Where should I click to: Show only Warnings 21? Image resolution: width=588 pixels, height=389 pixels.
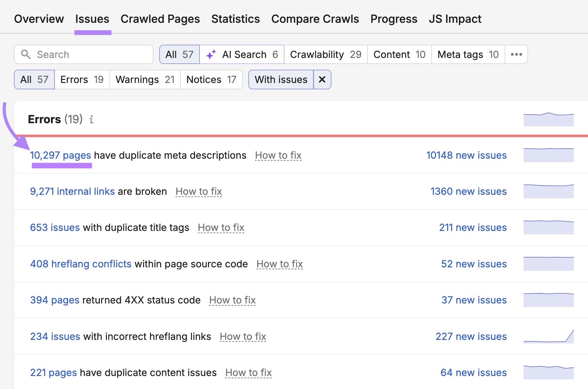click(x=145, y=80)
